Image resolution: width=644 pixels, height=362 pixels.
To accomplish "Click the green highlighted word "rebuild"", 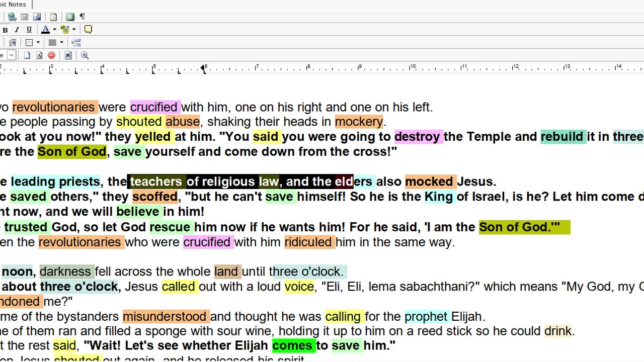I will point(561,137).
